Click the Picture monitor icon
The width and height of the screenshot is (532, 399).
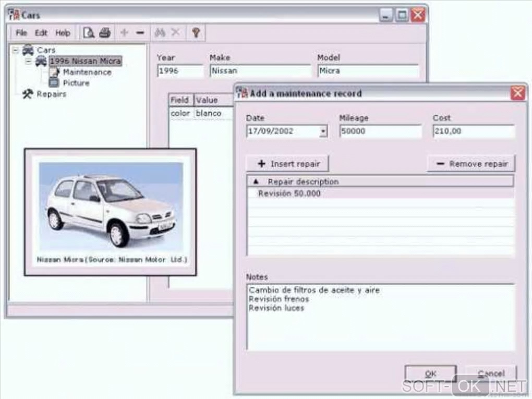coord(54,83)
